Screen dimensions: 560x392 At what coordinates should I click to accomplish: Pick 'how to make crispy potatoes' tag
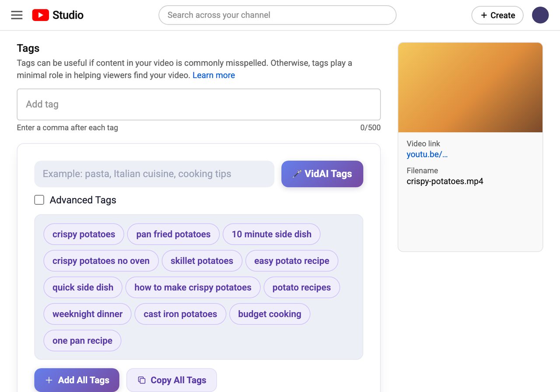tap(193, 287)
